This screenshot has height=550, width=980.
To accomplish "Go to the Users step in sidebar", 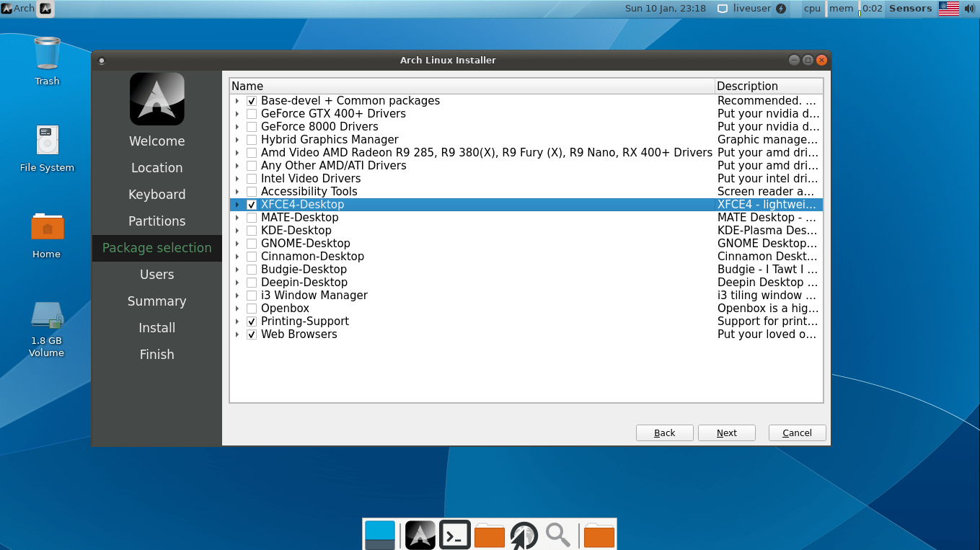I will 156,275.
